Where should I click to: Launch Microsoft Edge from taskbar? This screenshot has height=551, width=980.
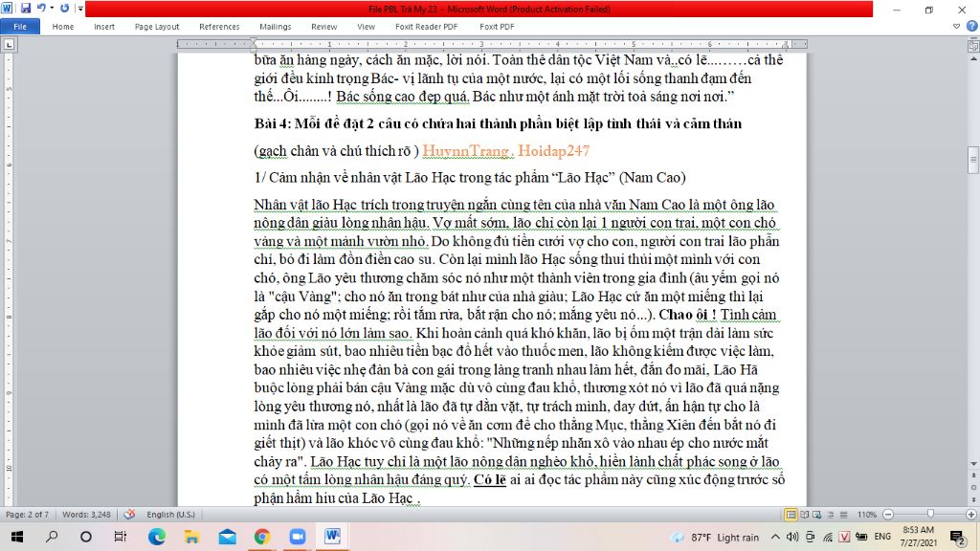click(157, 537)
